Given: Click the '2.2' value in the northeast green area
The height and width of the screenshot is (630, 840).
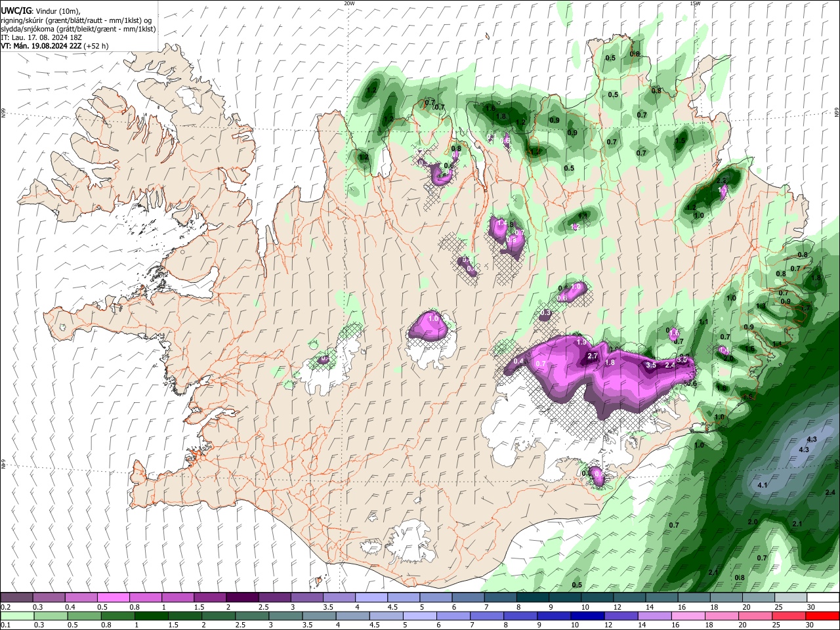Looking at the screenshot, I should (x=722, y=180).
